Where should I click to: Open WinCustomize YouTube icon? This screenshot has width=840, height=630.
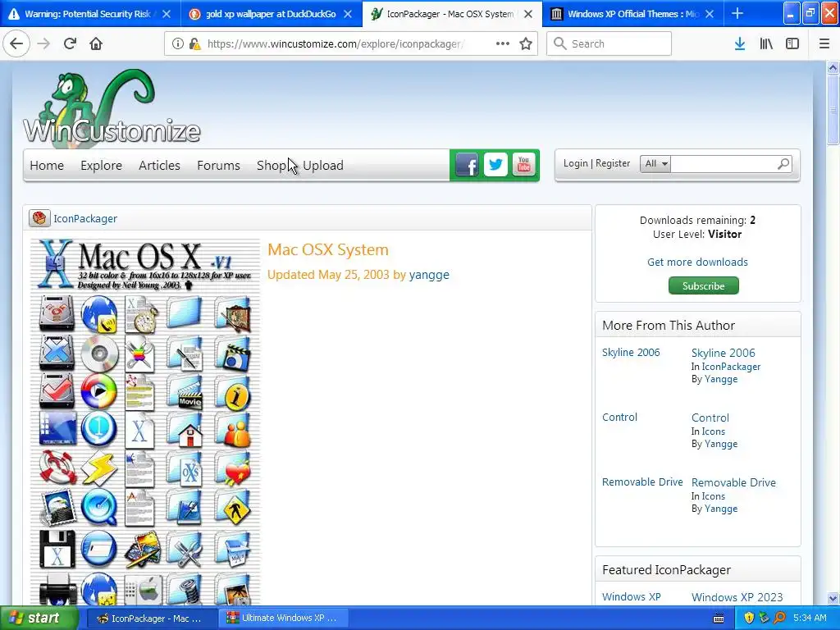524,164
